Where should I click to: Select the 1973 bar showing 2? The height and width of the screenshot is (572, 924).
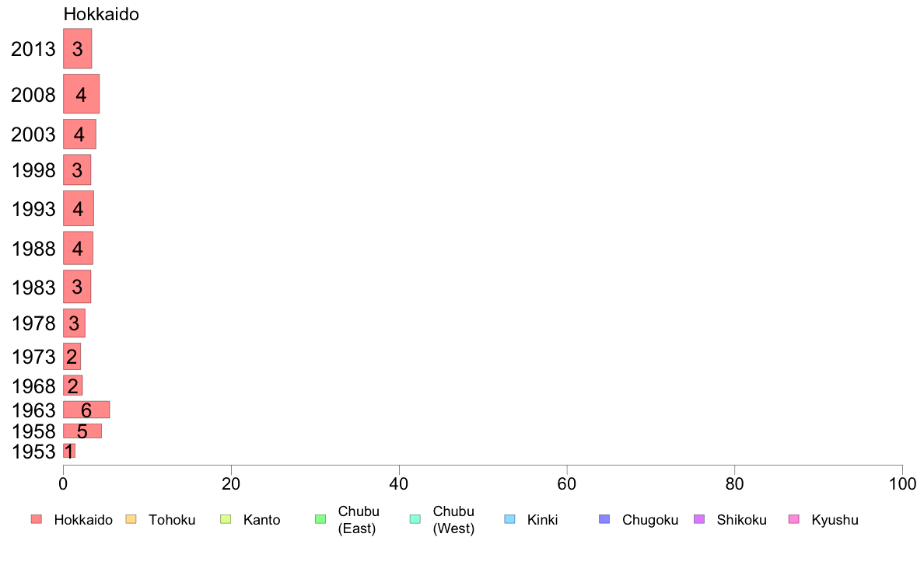[72, 357]
